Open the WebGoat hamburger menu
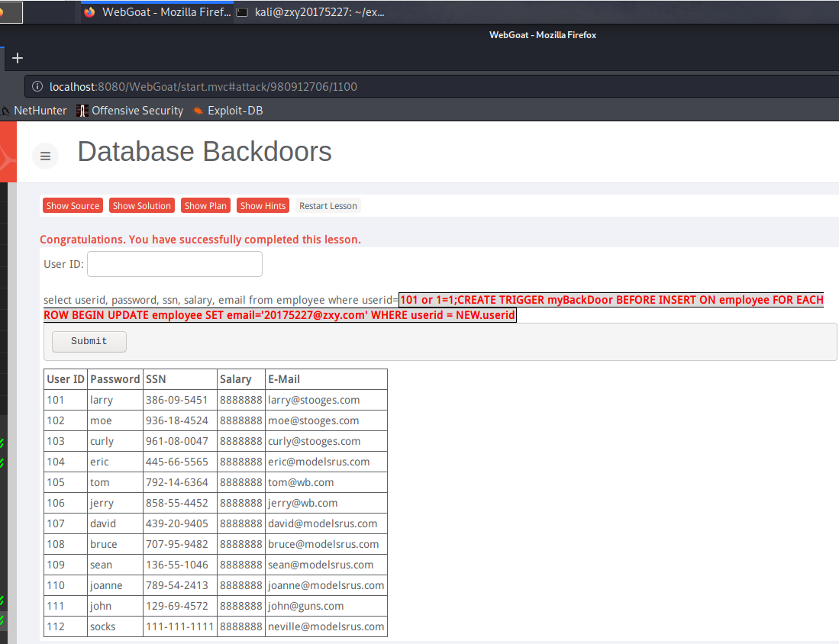 tap(46, 156)
